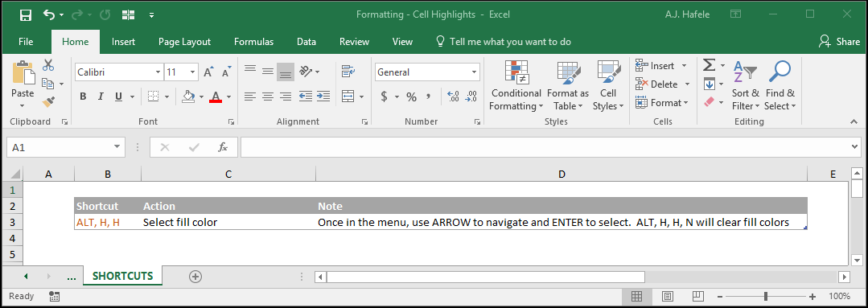
Task: Click the Tell me what you want field
Action: (x=504, y=42)
